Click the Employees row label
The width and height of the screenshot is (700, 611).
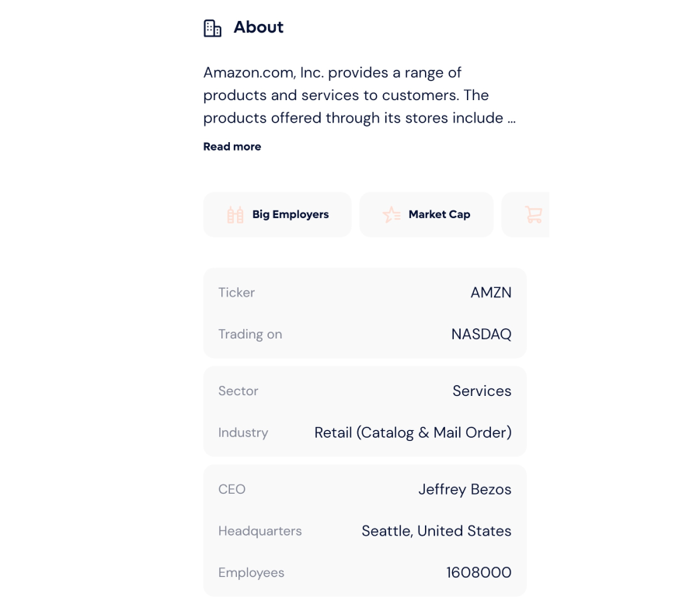pos(252,573)
